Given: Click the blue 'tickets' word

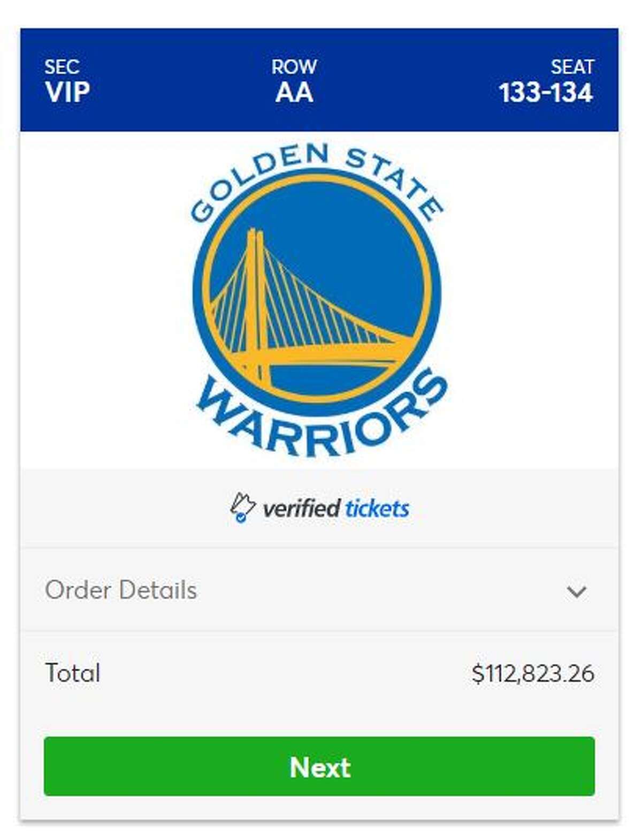Looking at the screenshot, I should point(377,508).
